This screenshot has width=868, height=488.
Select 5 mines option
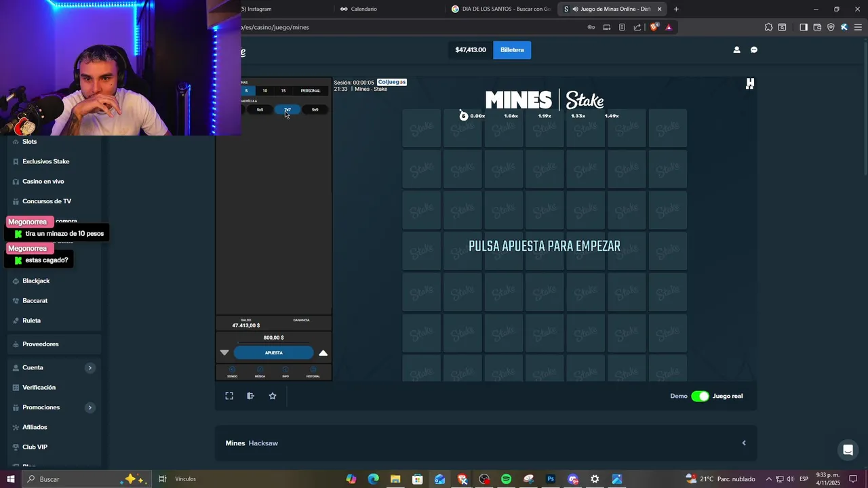pyautogui.click(x=246, y=90)
